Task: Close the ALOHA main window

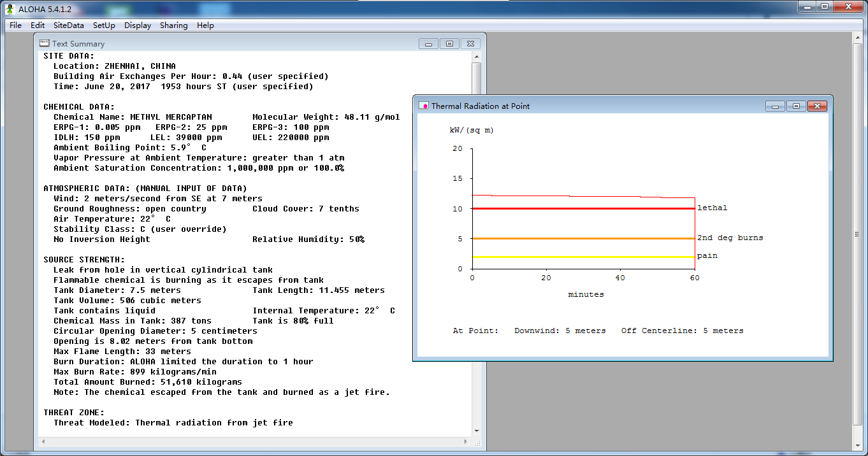Action: [848, 6]
